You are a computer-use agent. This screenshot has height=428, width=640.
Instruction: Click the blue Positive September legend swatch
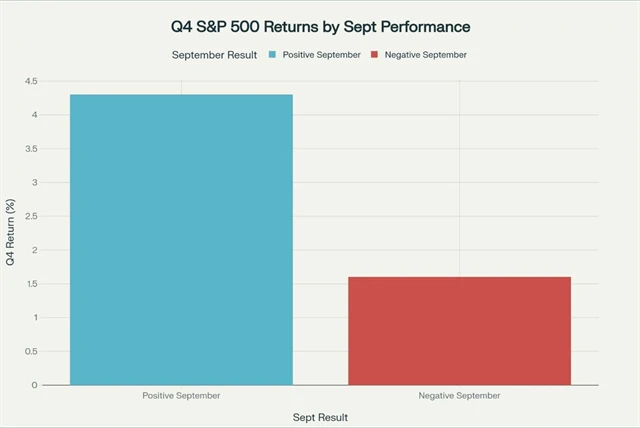(270, 54)
